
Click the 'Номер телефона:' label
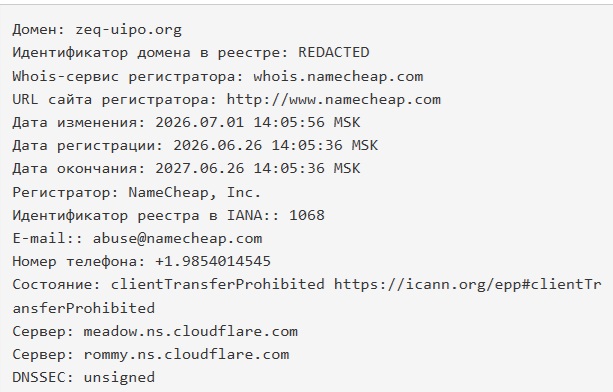(x=79, y=261)
